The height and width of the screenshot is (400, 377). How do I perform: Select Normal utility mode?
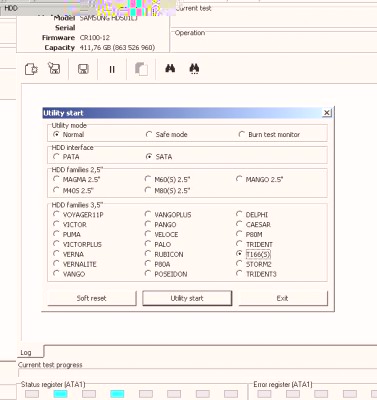56,134
